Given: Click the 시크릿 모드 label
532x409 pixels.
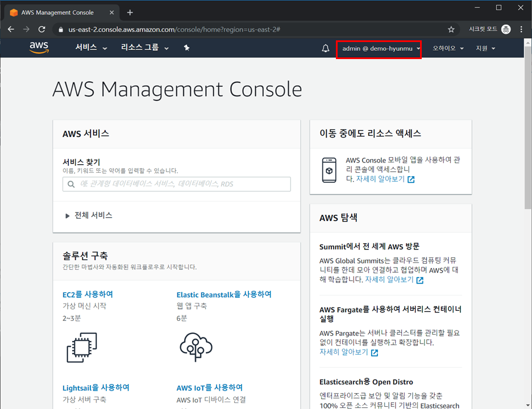Looking at the screenshot, I should pyautogui.click(x=483, y=29).
